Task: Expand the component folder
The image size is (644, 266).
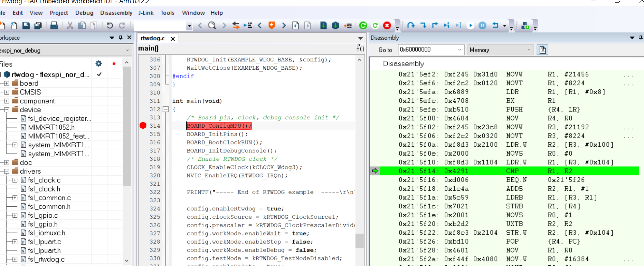Action: (x=7, y=101)
